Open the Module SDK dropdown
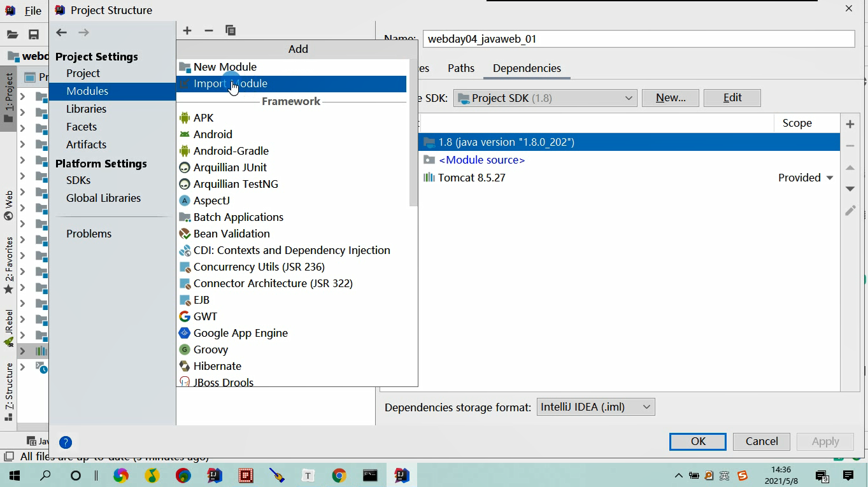868x487 pixels. [545, 97]
